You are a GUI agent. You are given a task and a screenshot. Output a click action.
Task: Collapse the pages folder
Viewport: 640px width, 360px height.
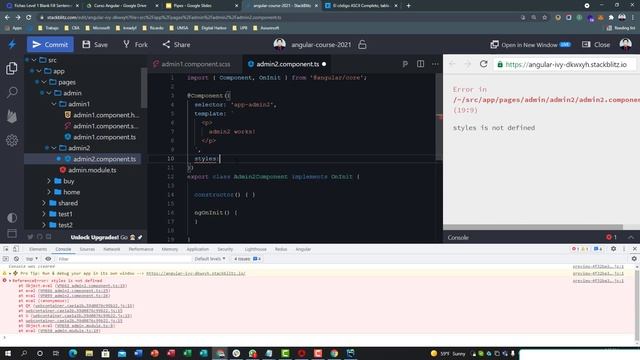[x=44, y=82]
